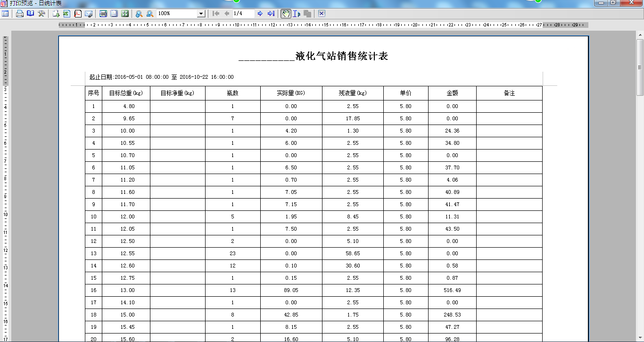Open the page setup book icon
This screenshot has width=644, height=342.
[x=30, y=14]
